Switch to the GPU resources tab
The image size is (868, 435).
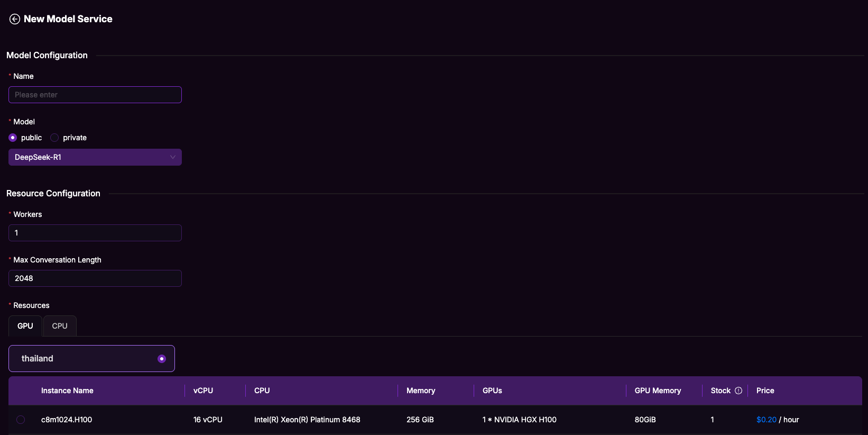(x=25, y=326)
